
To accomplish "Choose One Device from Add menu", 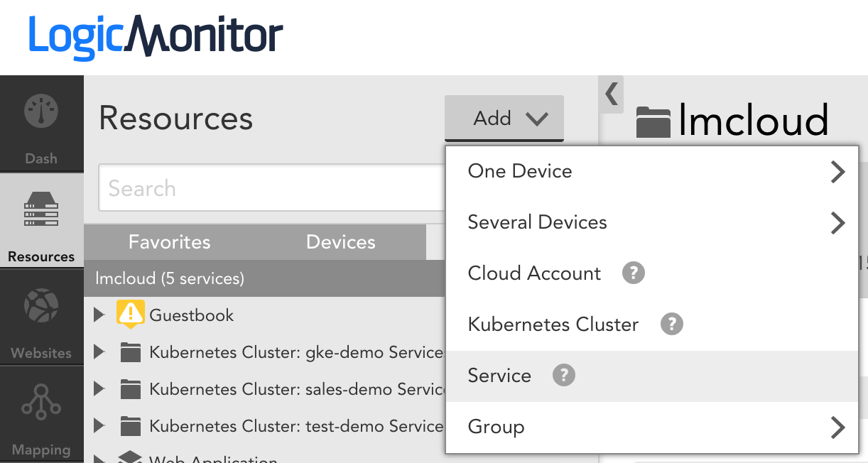I will (651, 171).
